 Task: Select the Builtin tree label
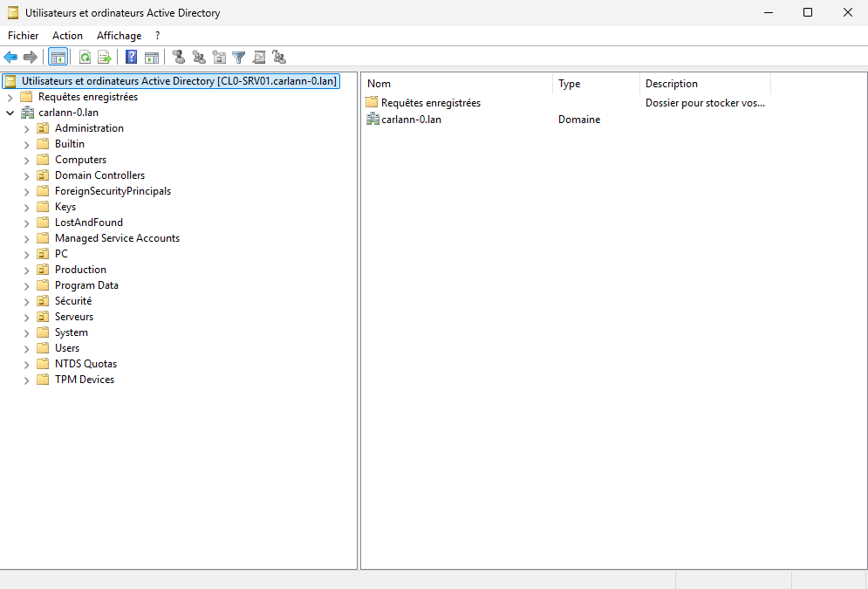(70, 144)
